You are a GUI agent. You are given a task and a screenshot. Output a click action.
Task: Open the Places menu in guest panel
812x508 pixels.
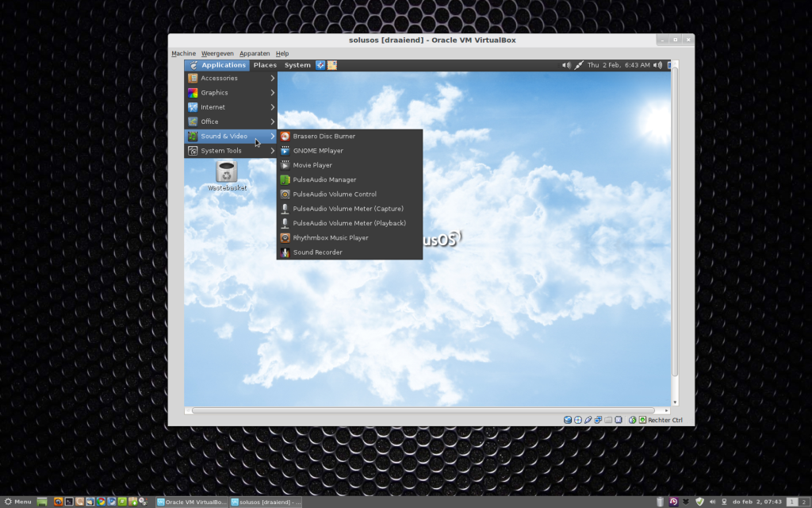tap(265, 65)
